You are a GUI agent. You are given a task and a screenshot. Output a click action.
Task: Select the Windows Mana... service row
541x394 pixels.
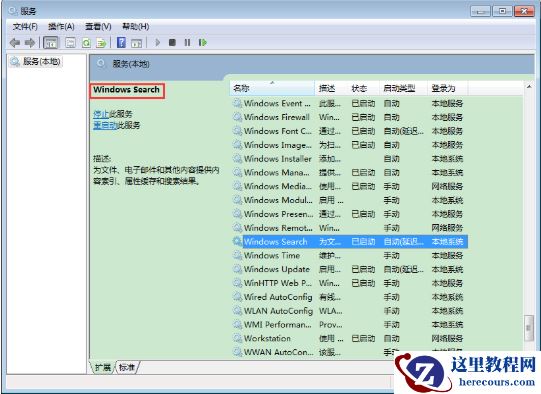click(350, 172)
